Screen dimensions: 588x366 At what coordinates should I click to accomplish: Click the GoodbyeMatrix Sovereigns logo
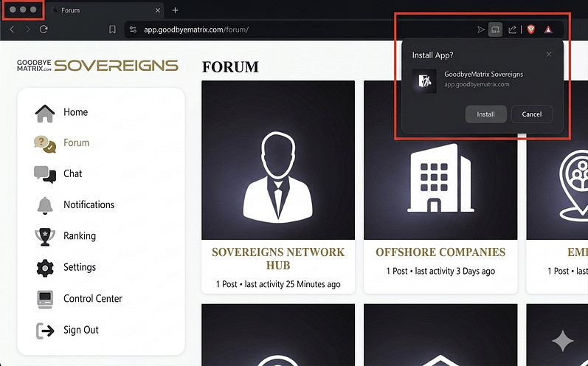click(x=97, y=65)
